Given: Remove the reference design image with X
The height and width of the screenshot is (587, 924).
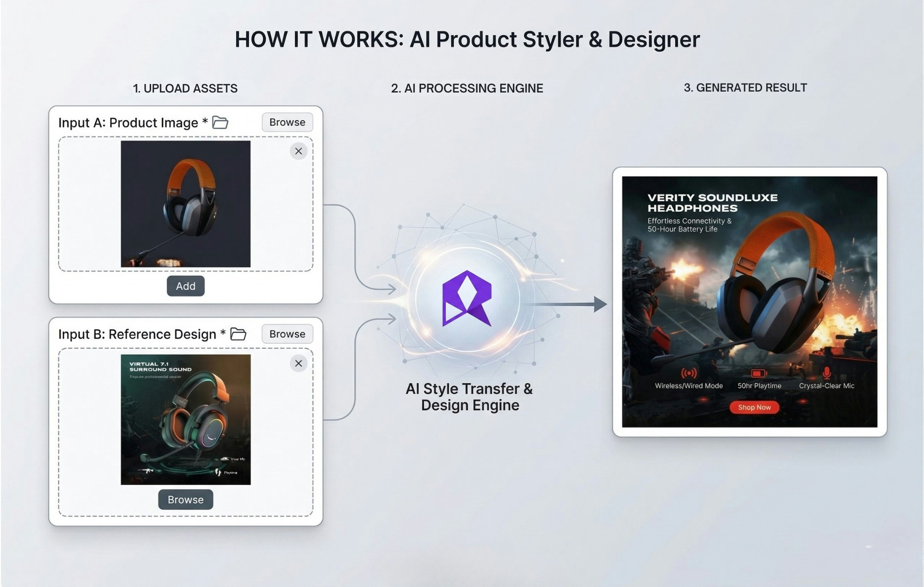Looking at the screenshot, I should [298, 363].
